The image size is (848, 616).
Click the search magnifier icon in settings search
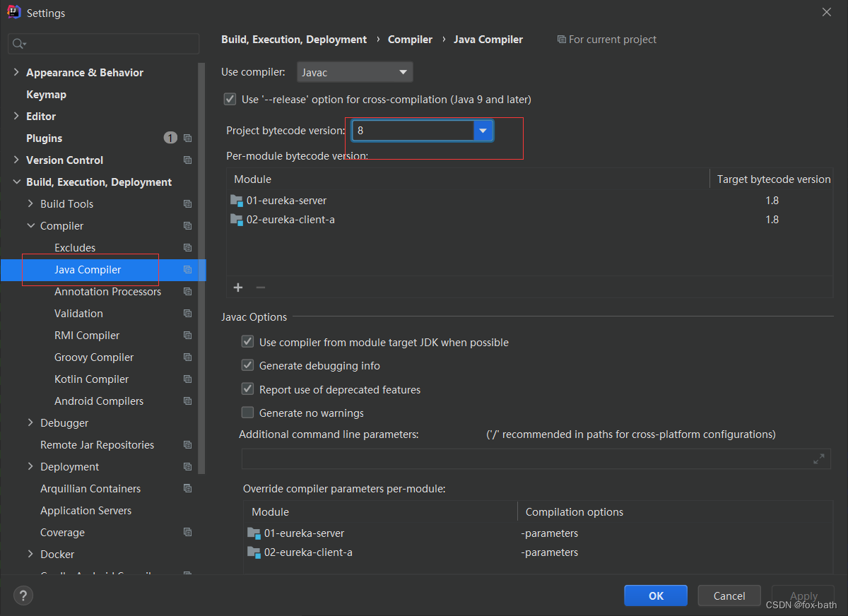[18, 44]
